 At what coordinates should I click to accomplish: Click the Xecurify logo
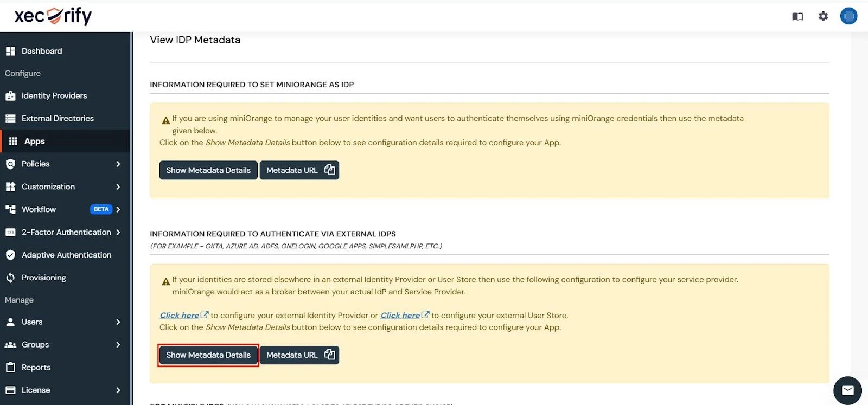pyautogui.click(x=53, y=16)
